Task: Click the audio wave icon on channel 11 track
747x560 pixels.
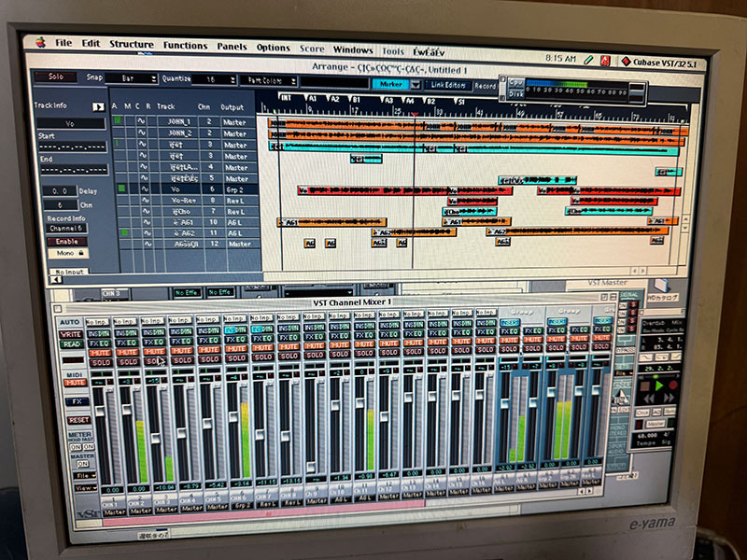Action: tap(148, 232)
